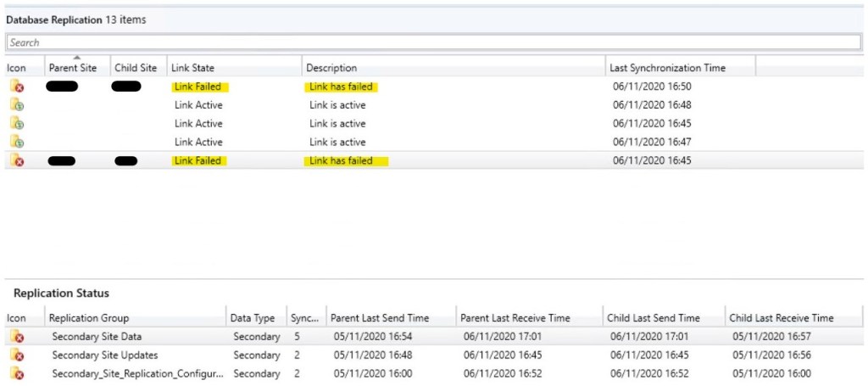The height and width of the screenshot is (386, 868).
Task: Sort by Replication Group column header
Action: (89, 318)
